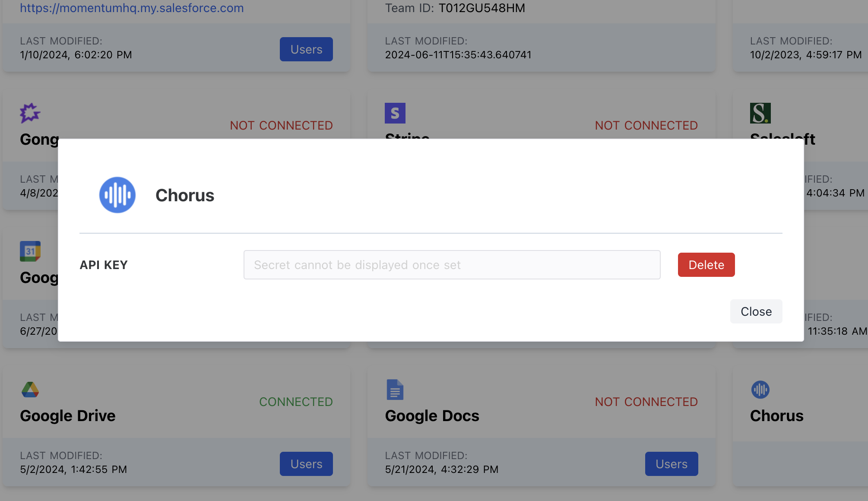The width and height of the screenshot is (868, 501).
Task: Click Users on the Salesforce card
Action: pos(306,49)
